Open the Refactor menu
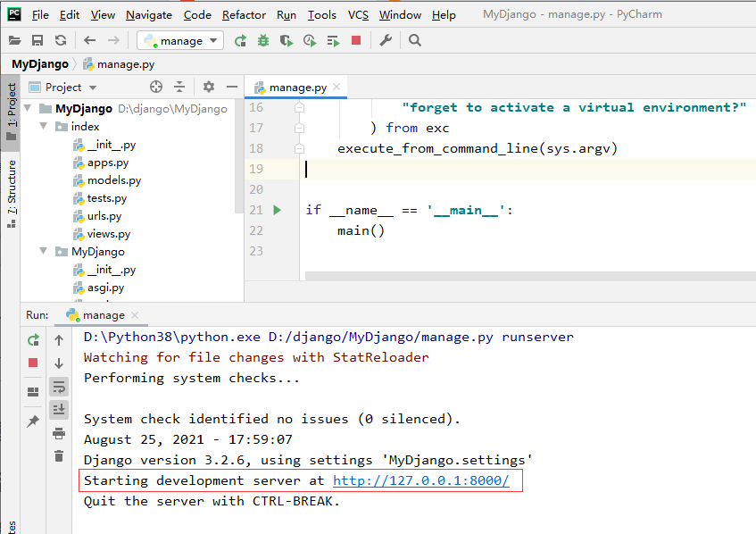Image resolution: width=756 pixels, height=534 pixels. coord(244,15)
